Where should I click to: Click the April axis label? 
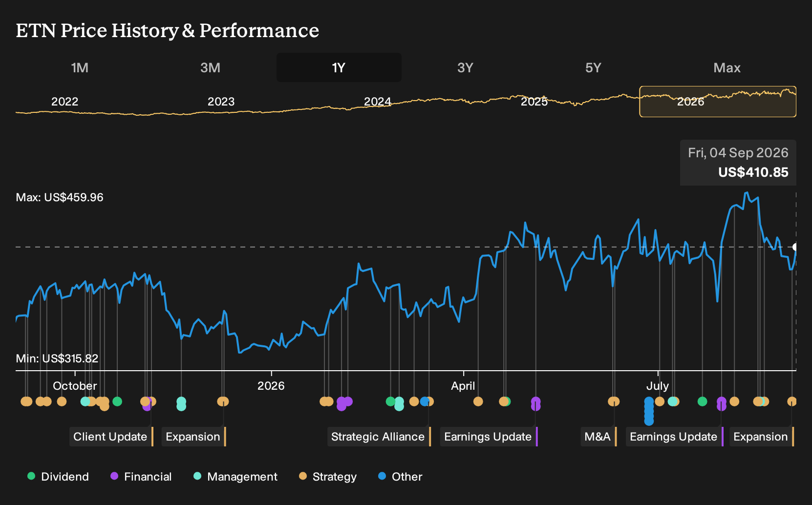point(463,386)
